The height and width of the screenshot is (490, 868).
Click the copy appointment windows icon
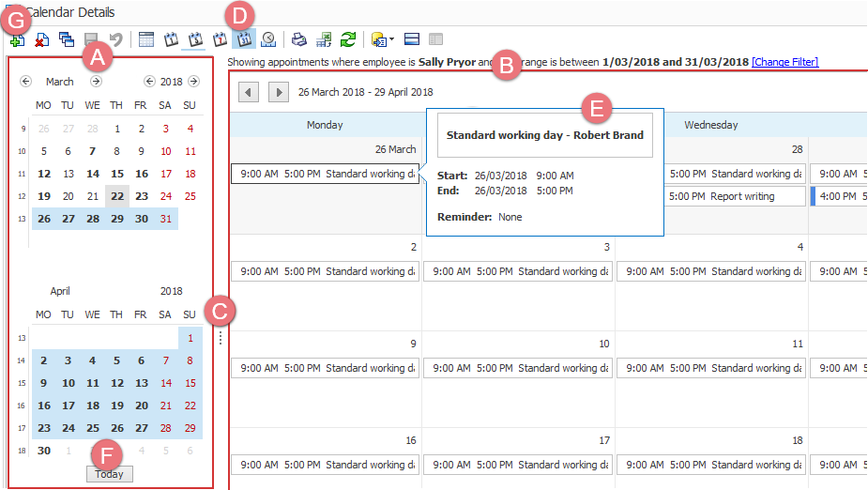pos(67,39)
